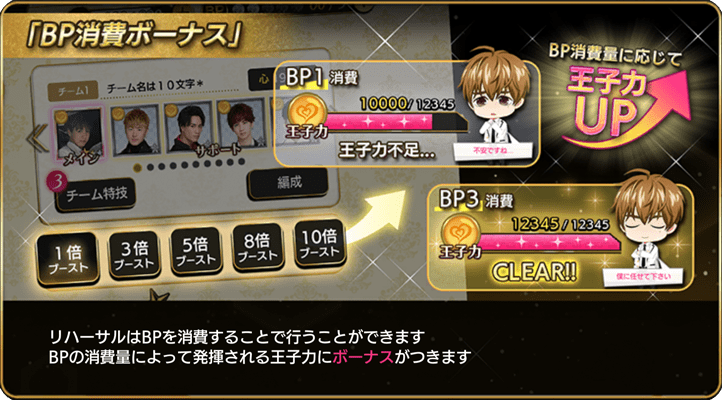Select the 5倍ブースト option

point(196,251)
